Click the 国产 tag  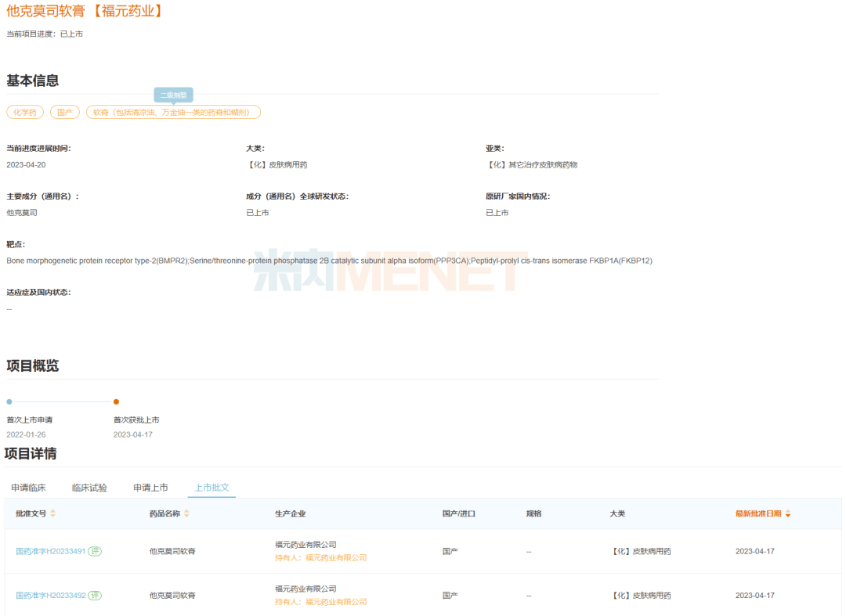click(x=64, y=113)
